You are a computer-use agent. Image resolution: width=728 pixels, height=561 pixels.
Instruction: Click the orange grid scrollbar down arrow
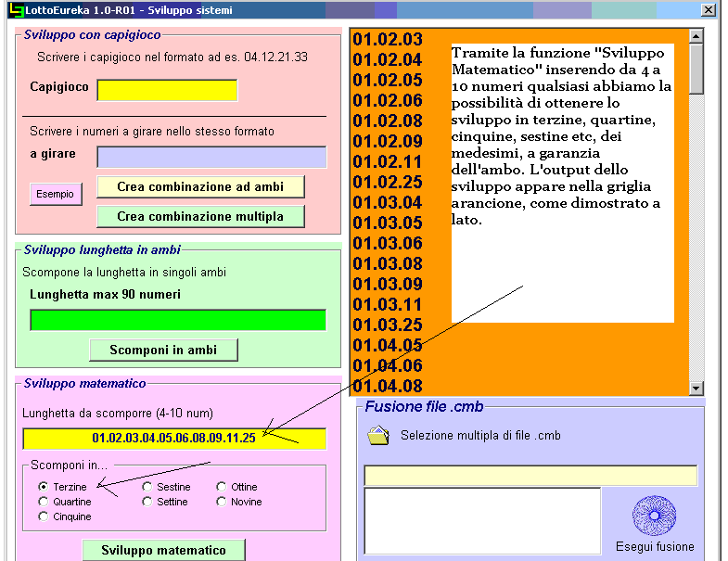696,389
